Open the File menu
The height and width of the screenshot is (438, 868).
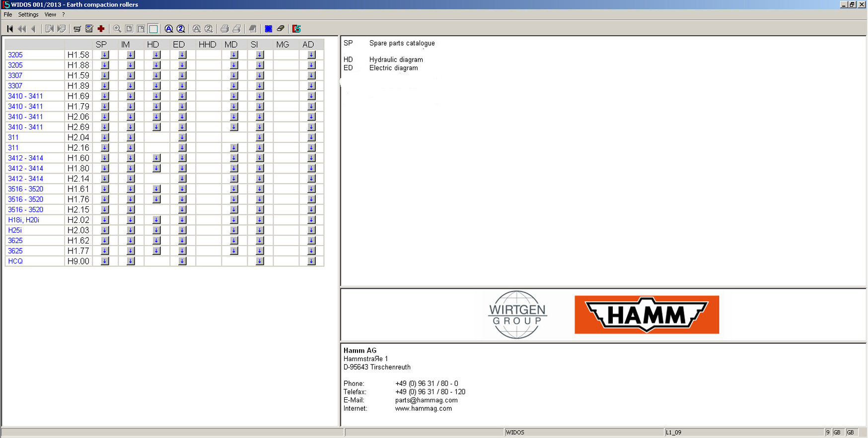pyautogui.click(x=8, y=15)
